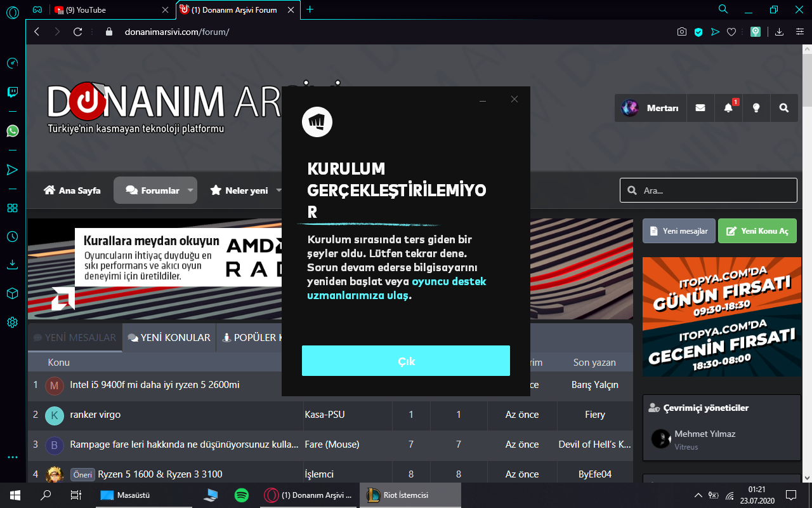Go back to the previous page

tap(37, 32)
